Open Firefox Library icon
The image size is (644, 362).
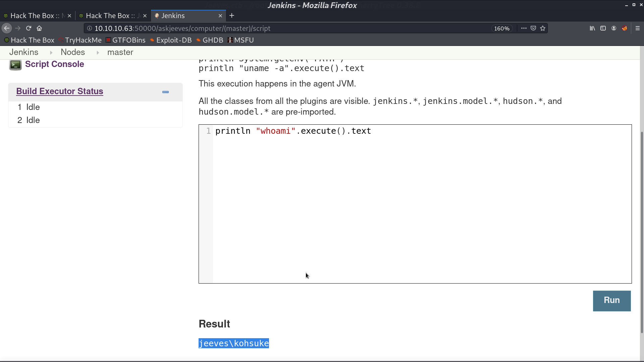[592, 28]
